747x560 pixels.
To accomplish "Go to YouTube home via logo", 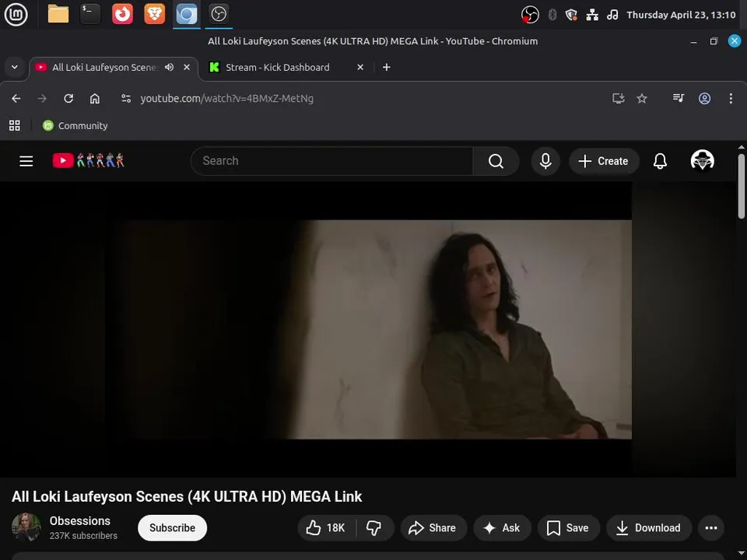I will (88, 160).
